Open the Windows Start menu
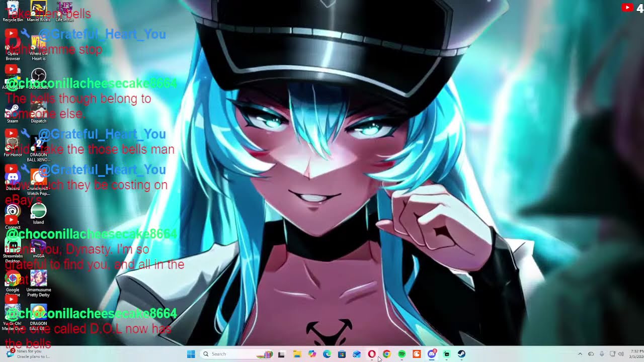 tap(191, 354)
